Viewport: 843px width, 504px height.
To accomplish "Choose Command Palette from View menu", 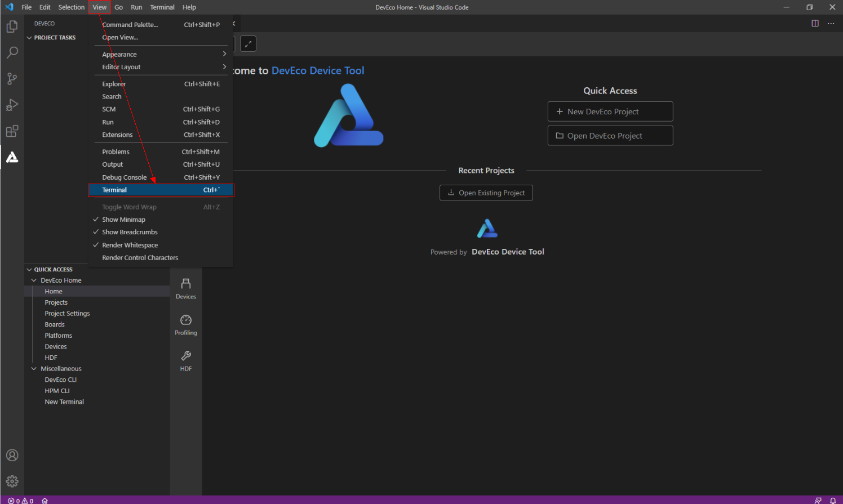I will coord(161,25).
